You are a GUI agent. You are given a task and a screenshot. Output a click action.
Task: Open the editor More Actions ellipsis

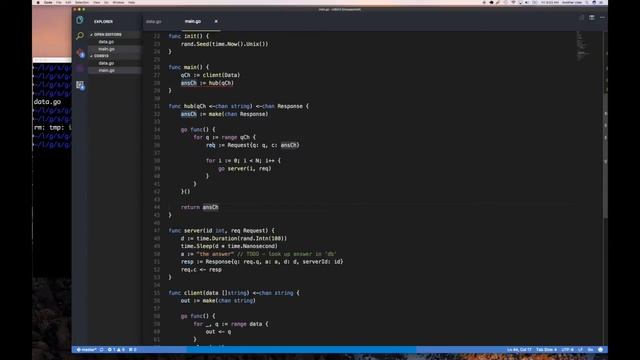click(602, 18)
